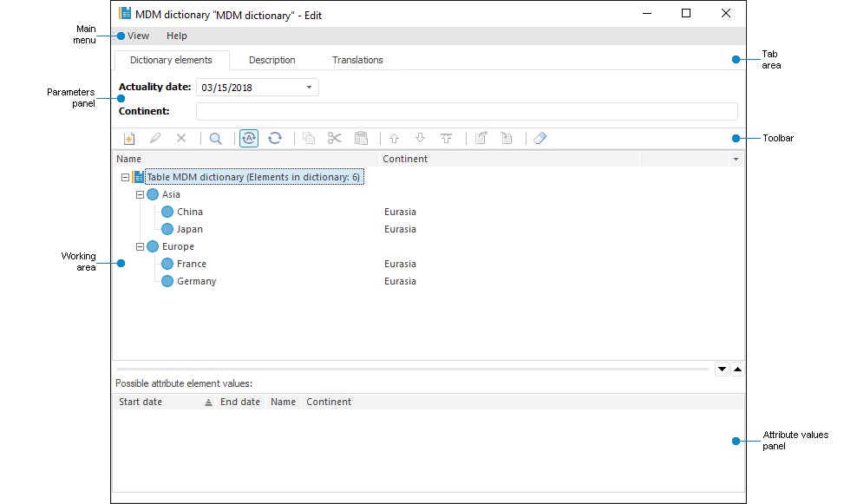Click the eraser Clear icon
This screenshot has height=504, width=857.
coord(540,138)
